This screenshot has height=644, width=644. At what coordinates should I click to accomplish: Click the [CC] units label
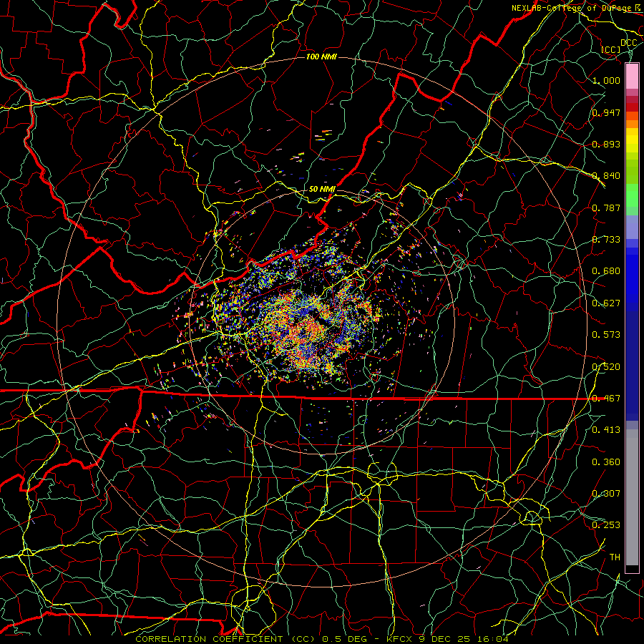(x=611, y=49)
